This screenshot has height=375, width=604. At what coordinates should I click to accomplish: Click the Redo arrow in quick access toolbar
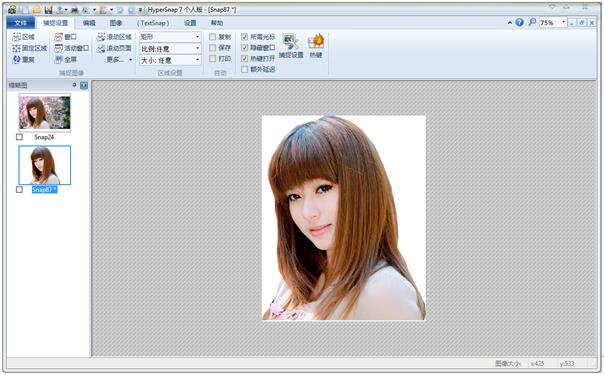point(131,10)
